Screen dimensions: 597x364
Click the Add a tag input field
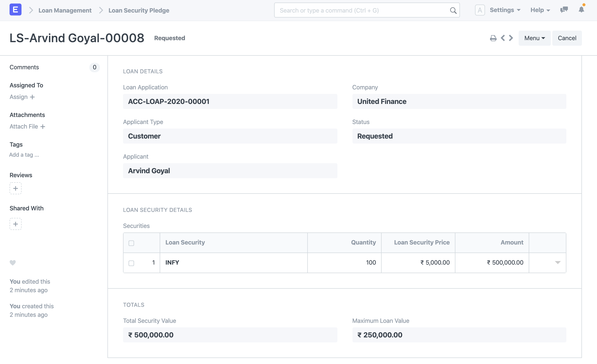(x=24, y=154)
